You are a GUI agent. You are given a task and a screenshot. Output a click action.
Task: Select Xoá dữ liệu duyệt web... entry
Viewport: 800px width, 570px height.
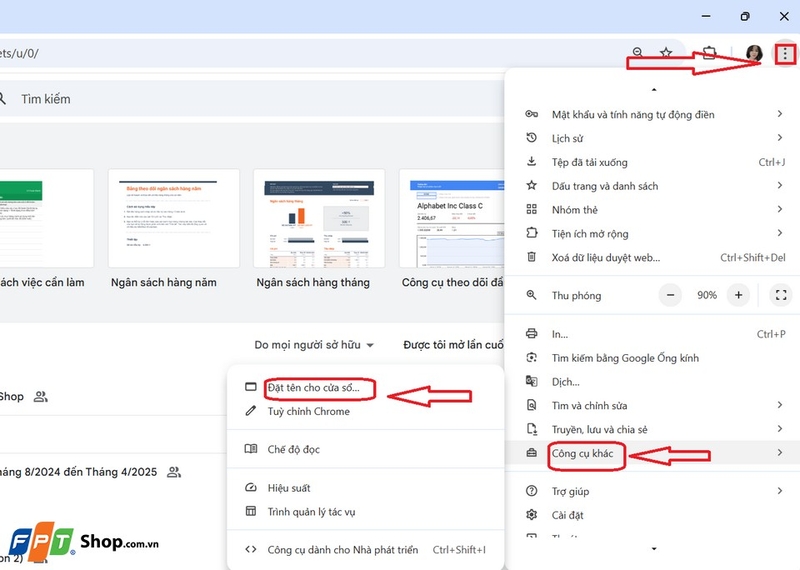653,257
